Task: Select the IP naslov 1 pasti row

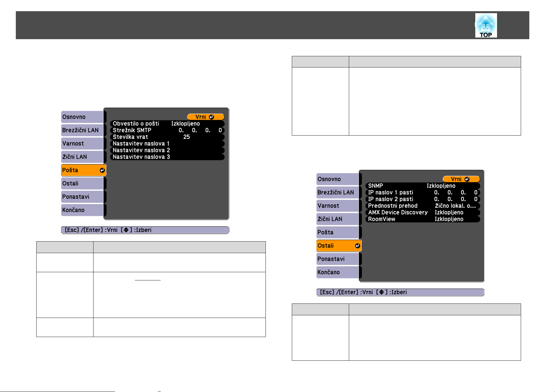Action: [423, 193]
